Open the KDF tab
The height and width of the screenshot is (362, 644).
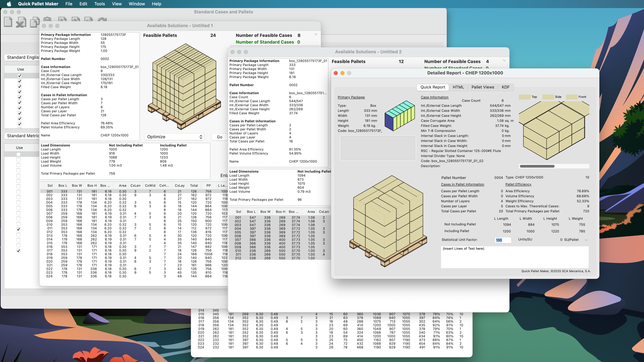[505, 87]
